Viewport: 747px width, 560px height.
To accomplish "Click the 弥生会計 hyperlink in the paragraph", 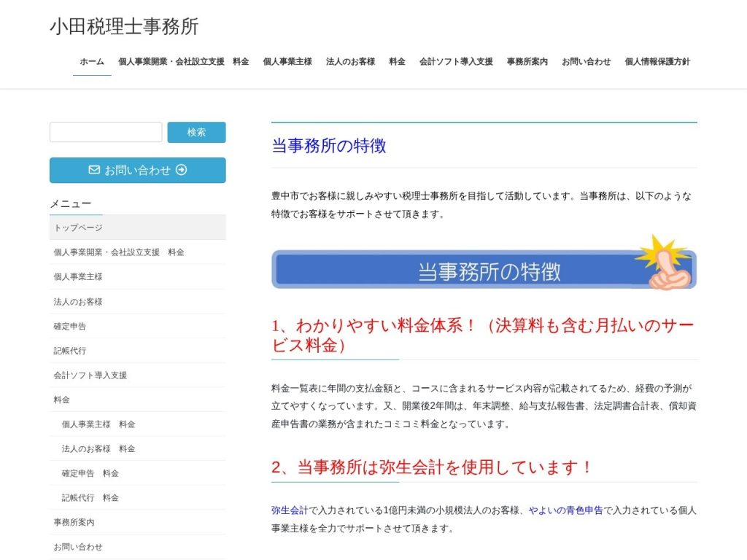I will pyautogui.click(x=290, y=510).
